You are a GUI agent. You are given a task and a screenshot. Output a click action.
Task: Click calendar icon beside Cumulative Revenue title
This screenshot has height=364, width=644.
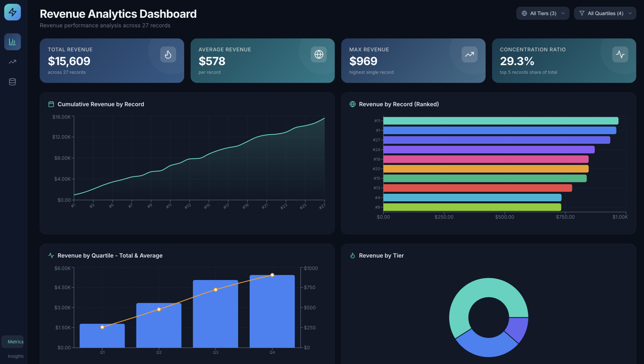pyautogui.click(x=51, y=104)
